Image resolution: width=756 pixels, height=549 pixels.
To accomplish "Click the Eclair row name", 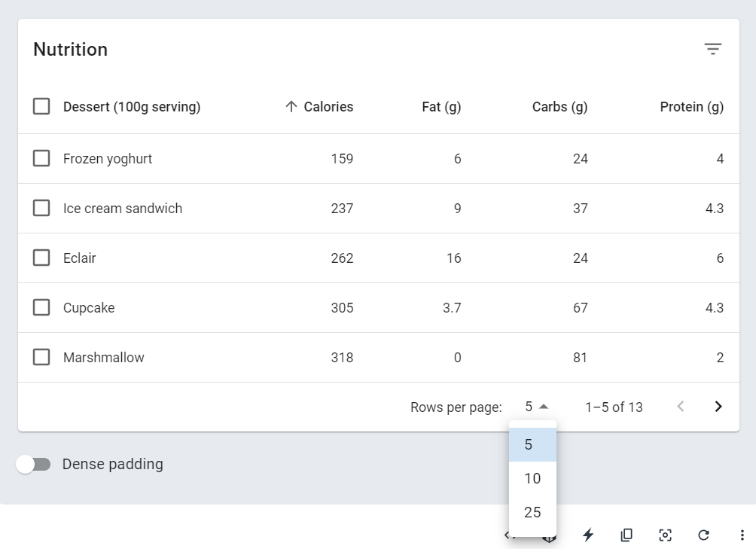I will [80, 258].
